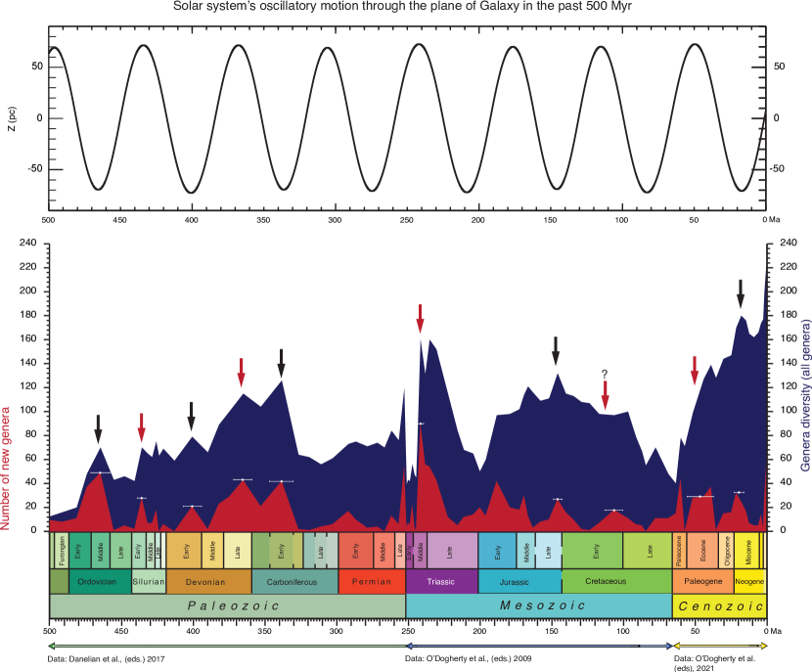This screenshot has width=812, height=672.
Task: Click the purple Triassic period box
Action: point(442,581)
